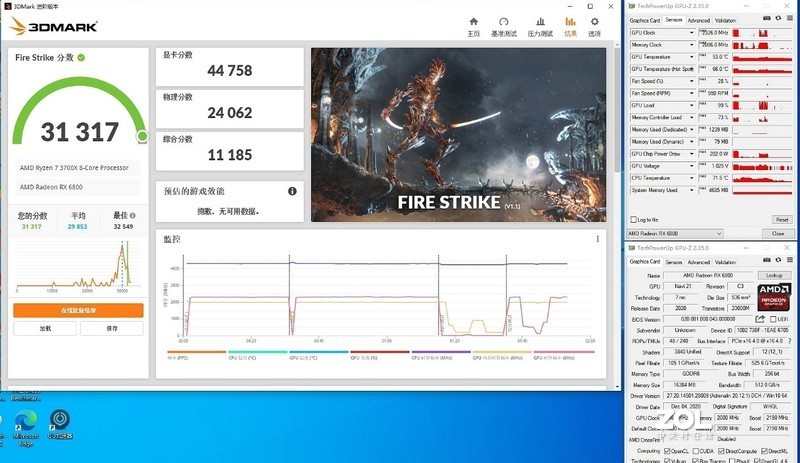Screen dimensions: 800x463
Task: Toggle the UEFI checkbox in GPU-Z
Action: (x=773, y=319)
